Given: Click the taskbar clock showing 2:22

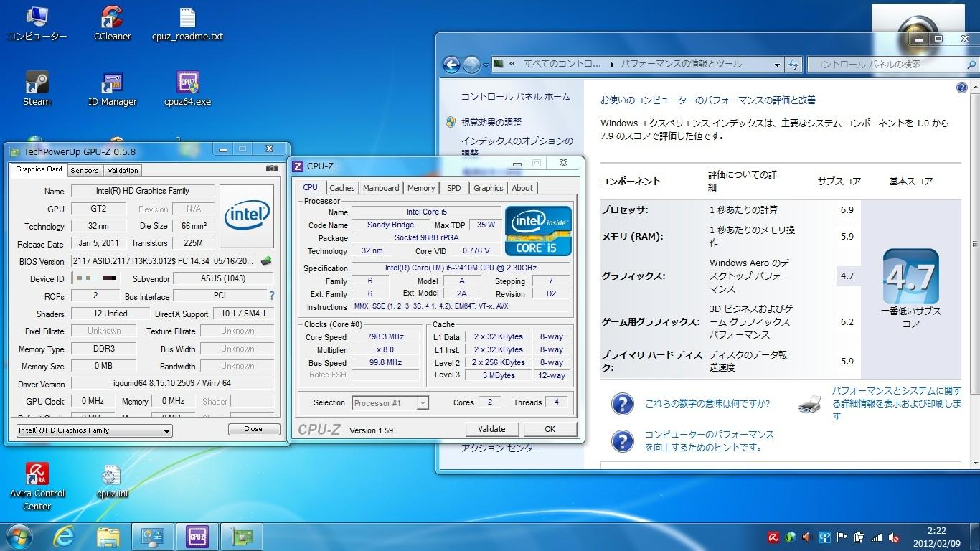Looking at the screenshot, I should [x=936, y=537].
